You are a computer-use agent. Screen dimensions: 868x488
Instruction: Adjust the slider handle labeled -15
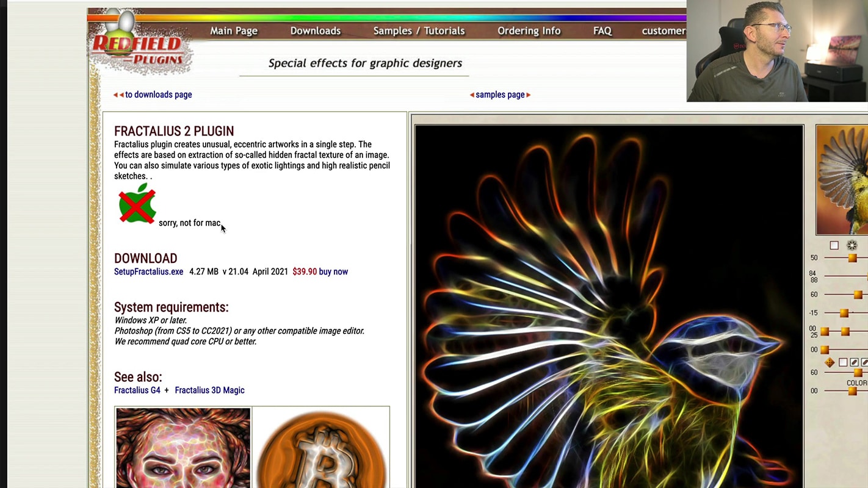coord(844,313)
